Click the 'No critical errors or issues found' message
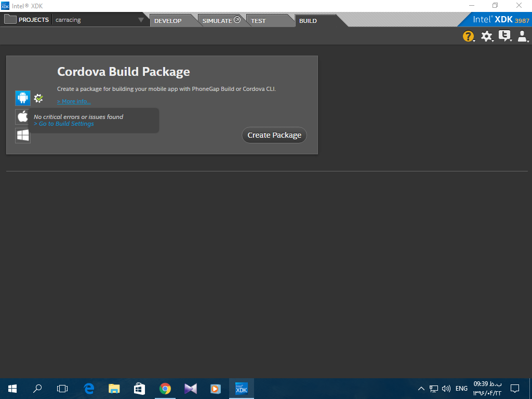Screen dimensions: 532x399 coord(78,117)
